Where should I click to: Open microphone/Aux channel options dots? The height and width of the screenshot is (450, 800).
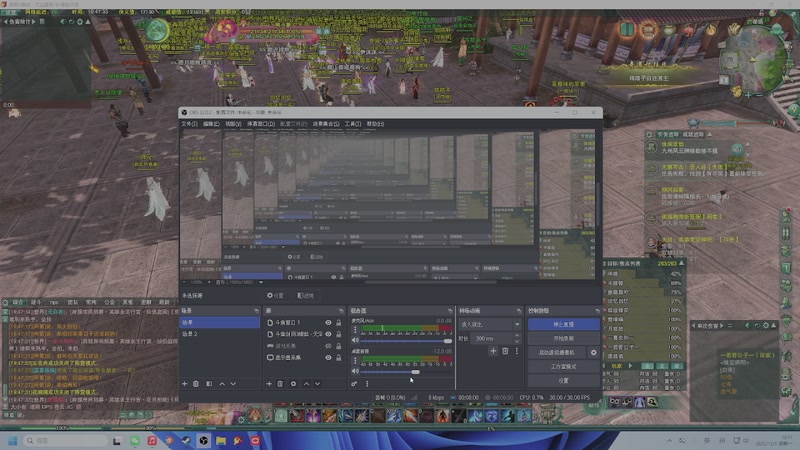[x=356, y=330]
